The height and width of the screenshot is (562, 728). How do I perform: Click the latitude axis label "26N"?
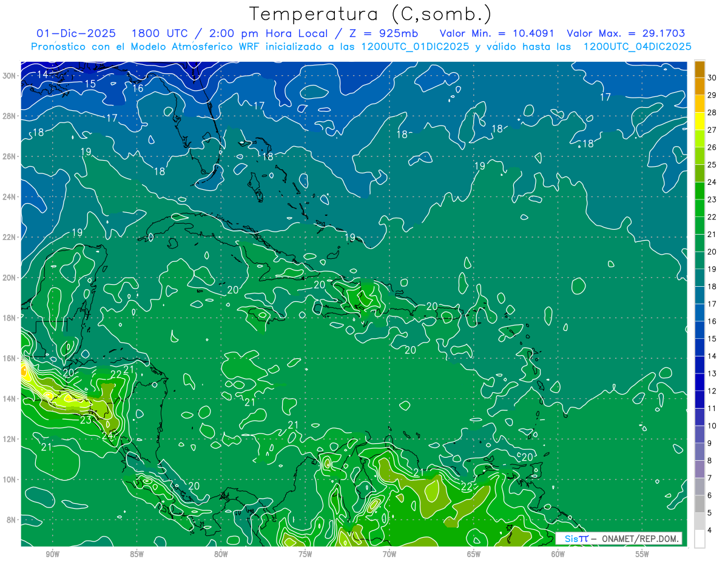coord(10,156)
